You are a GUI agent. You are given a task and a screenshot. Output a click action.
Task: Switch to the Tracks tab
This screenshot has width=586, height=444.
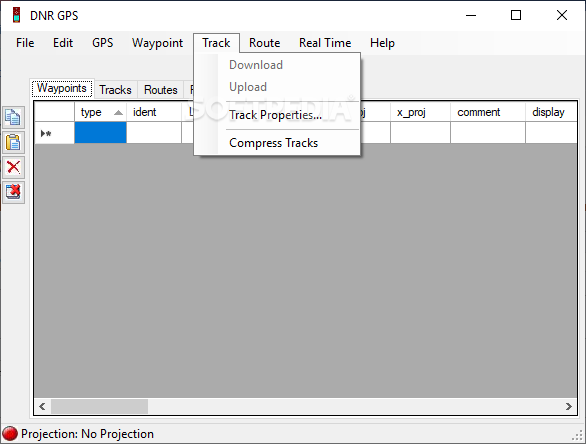[115, 90]
